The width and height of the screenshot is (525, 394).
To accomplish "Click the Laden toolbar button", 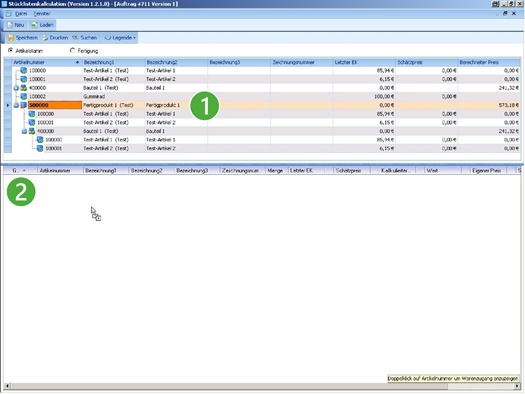I will (42, 25).
